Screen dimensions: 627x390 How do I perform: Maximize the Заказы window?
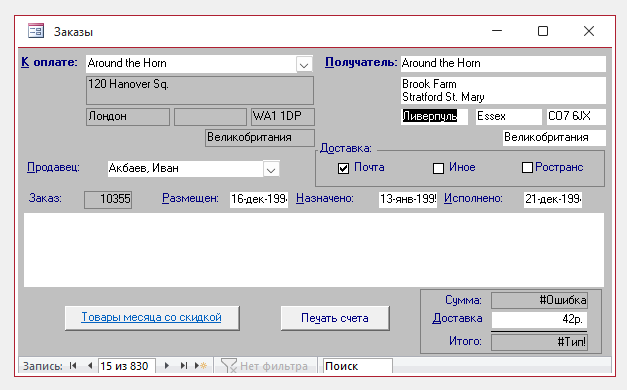click(x=543, y=31)
